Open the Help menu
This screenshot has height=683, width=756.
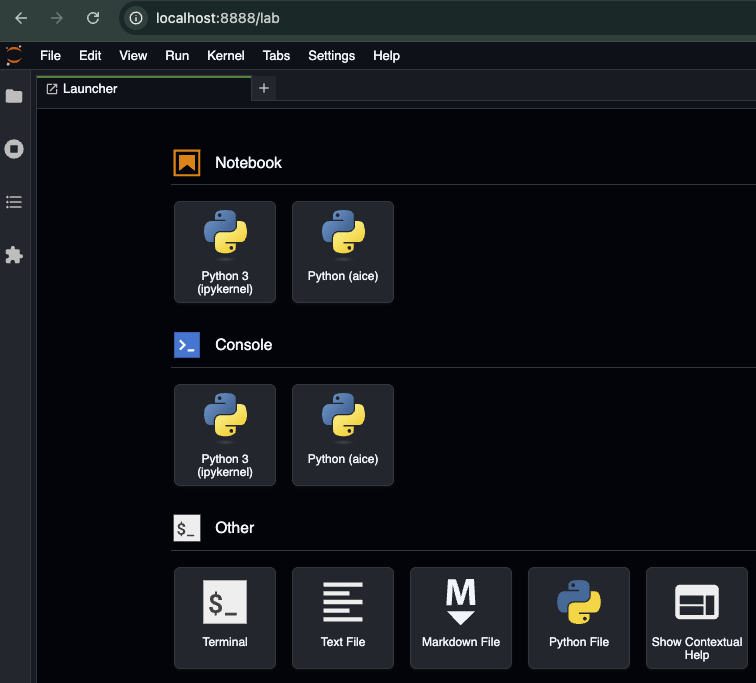[386, 56]
